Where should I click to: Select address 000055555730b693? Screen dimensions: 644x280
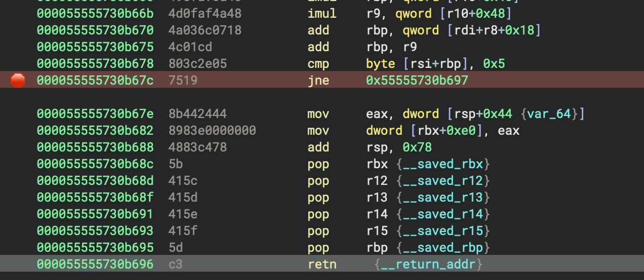pyautogui.click(x=95, y=231)
